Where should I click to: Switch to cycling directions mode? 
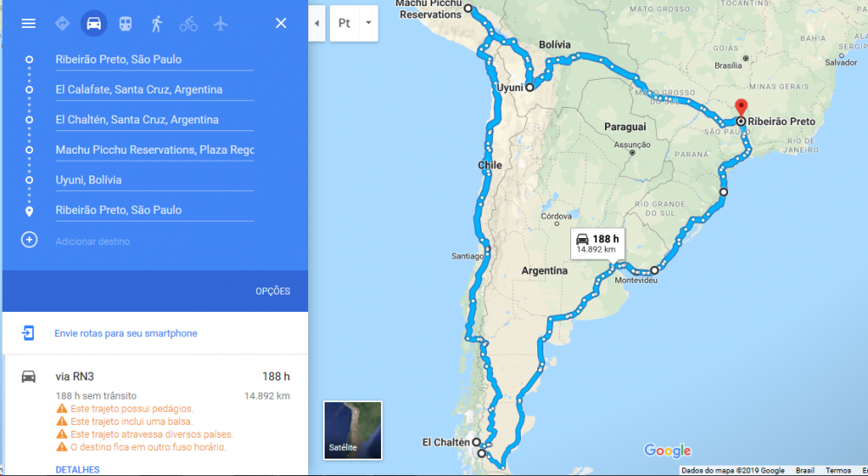coord(188,23)
